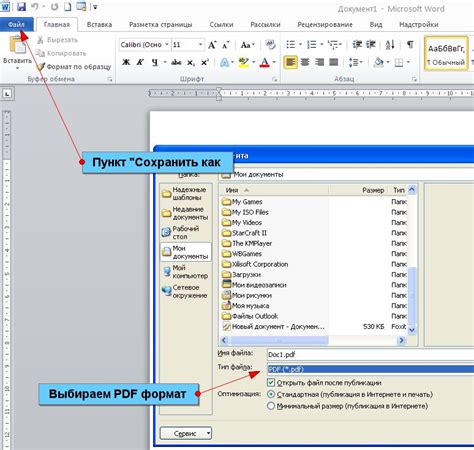Toggle Underline (Ч) formatting

coord(155,62)
